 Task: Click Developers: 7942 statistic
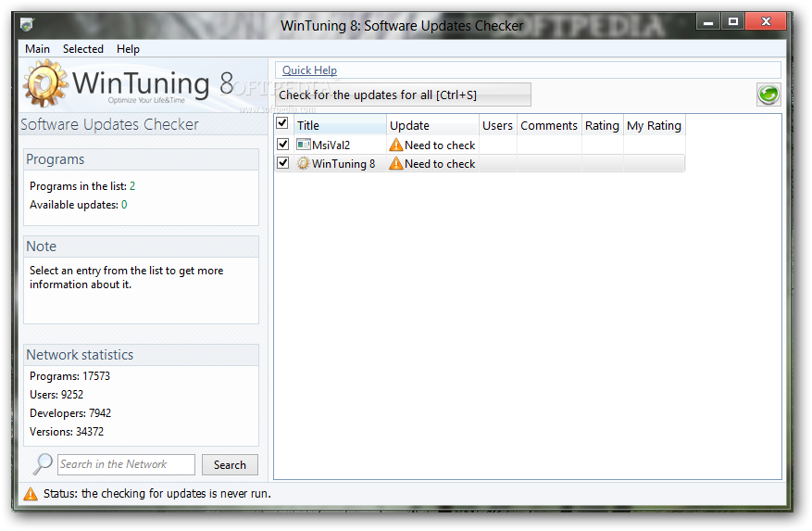coord(70,413)
